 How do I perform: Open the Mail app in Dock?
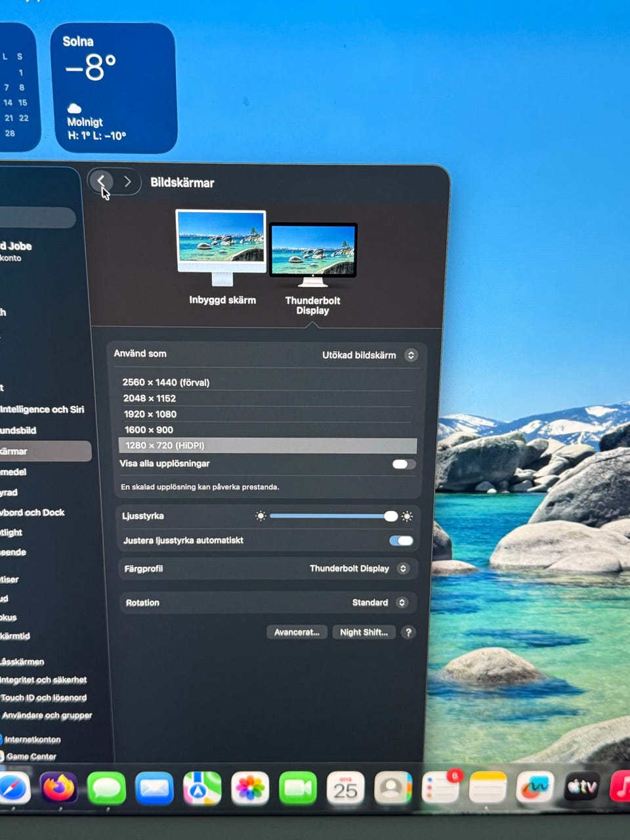pos(154,788)
